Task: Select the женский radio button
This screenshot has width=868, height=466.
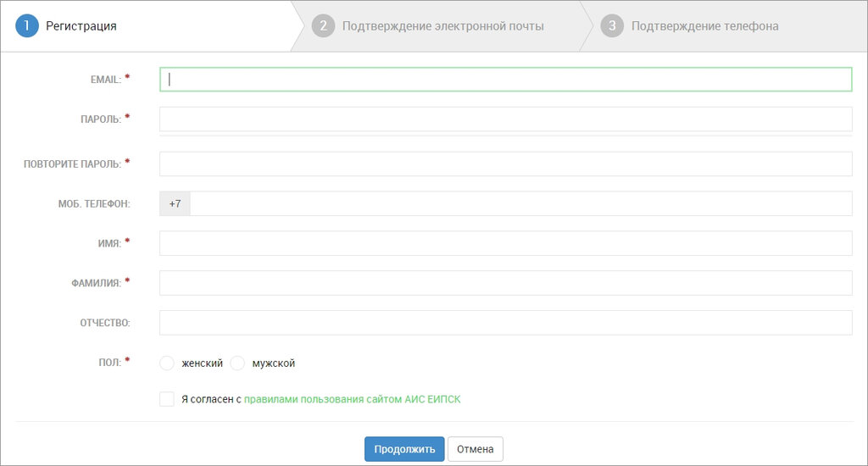Action: (x=167, y=363)
